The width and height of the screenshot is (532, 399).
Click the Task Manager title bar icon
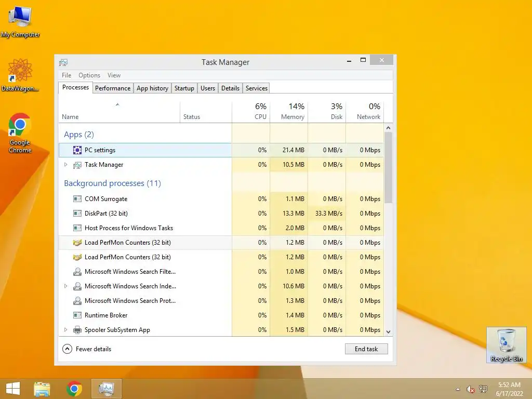pos(63,62)
